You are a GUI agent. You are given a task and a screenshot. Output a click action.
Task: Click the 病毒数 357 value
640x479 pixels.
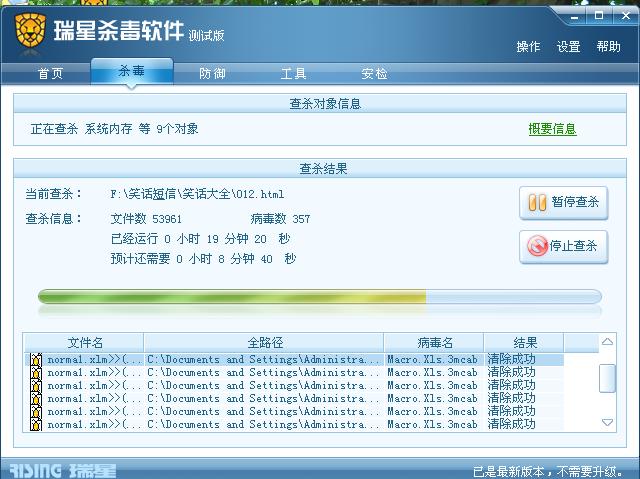click(x=280, y=219)
